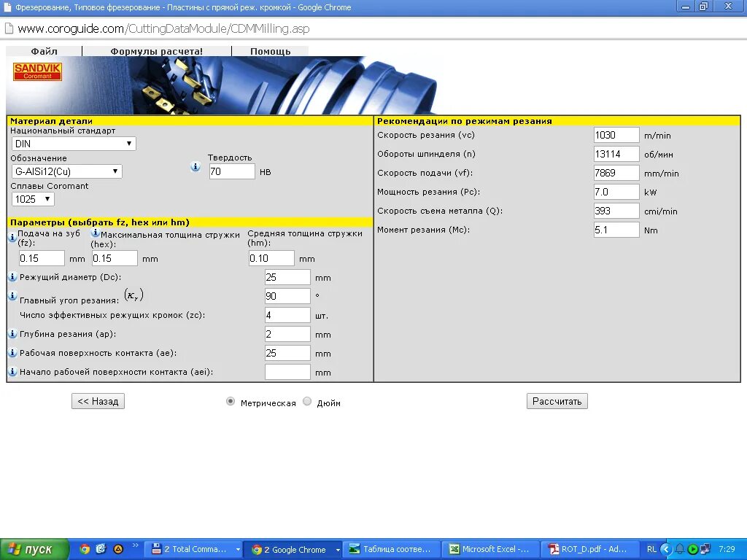The height and width of the screenshot is (560, 747).
Task: Click info icon for Подача на зуб (fz)
Action: [13, 237]
